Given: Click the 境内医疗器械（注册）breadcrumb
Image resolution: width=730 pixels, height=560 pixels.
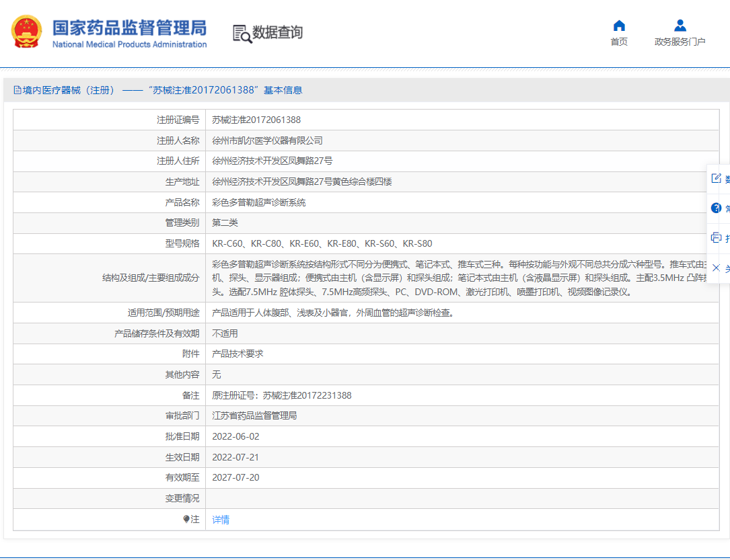Looking at the screenshot, I should [61, 89].
